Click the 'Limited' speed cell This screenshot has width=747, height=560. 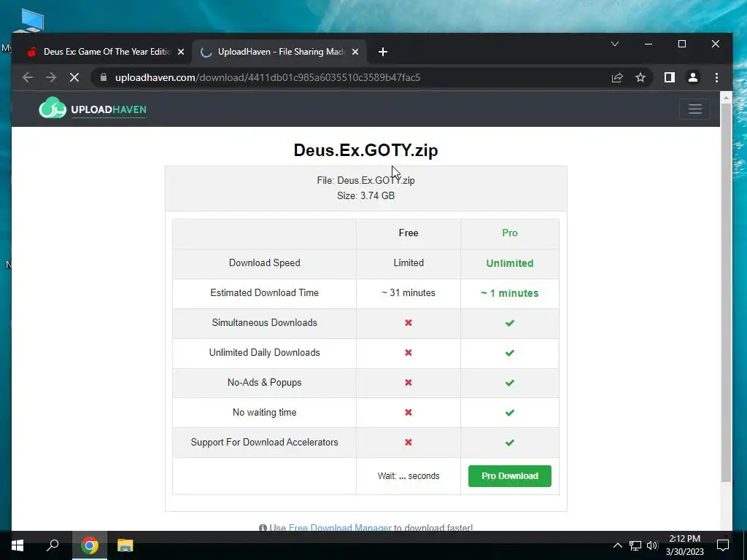[x=409, y=262]
